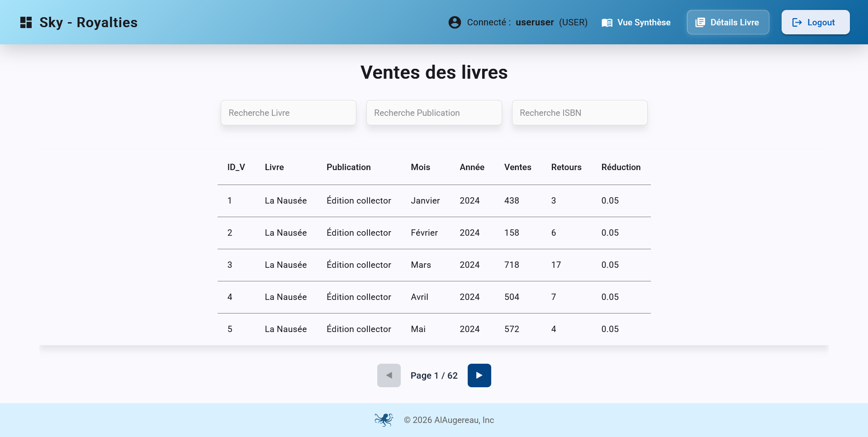Viewport: 868px width, 437px height.
Task: Click the sales value 504
Action: [x=512, y=297]
